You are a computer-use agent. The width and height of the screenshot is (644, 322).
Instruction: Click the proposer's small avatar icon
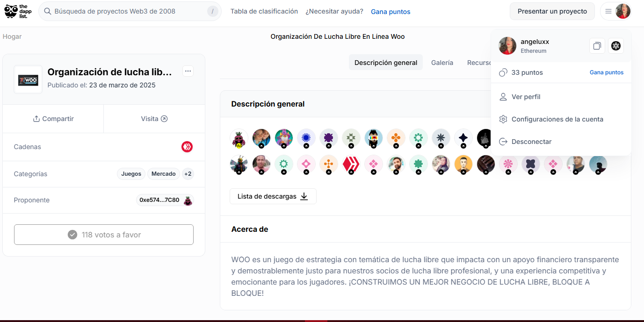pos(188,200)
